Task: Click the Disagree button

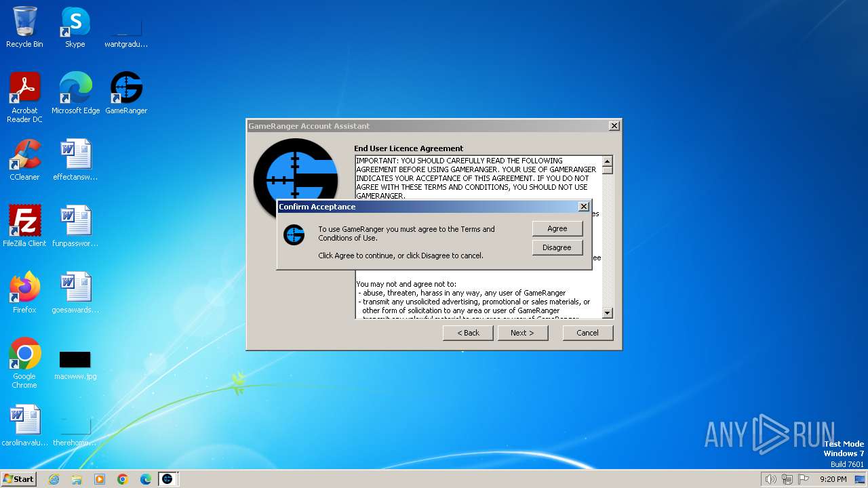Action: pyautogui.click(x=557, y=247)
